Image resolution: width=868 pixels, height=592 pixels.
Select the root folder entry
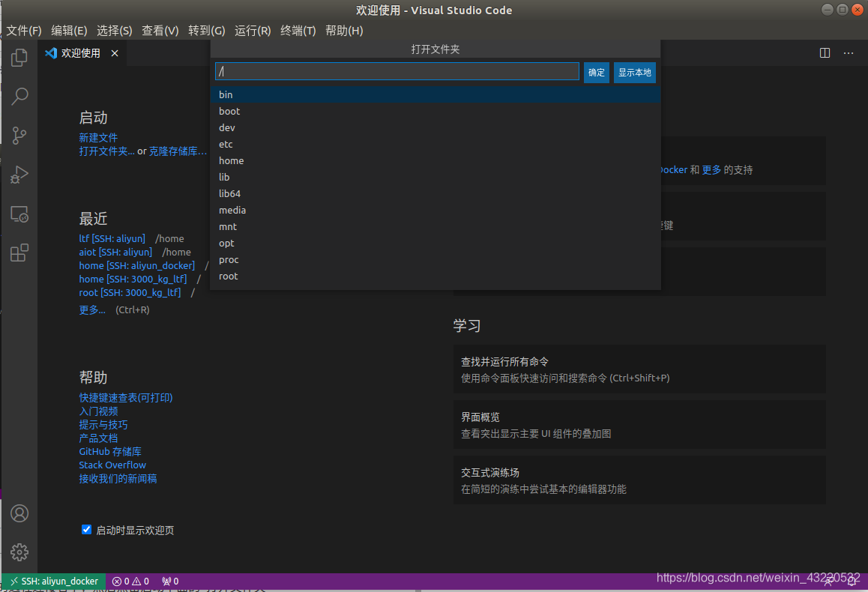435,276
